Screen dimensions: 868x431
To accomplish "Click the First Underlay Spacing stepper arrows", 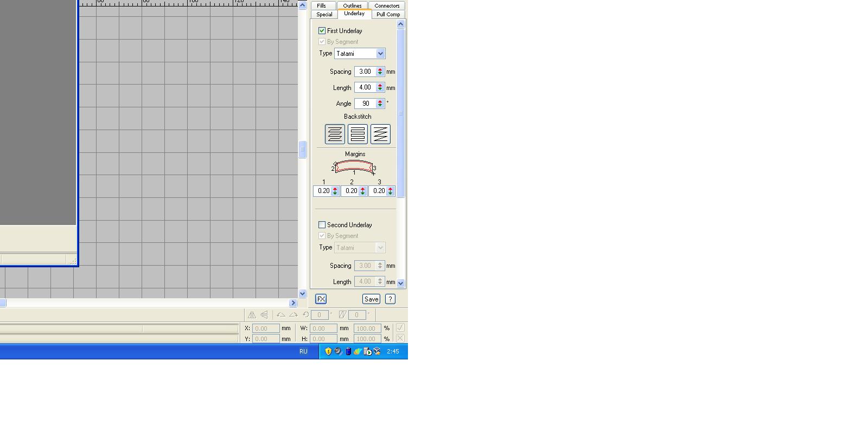I will 380,72.
